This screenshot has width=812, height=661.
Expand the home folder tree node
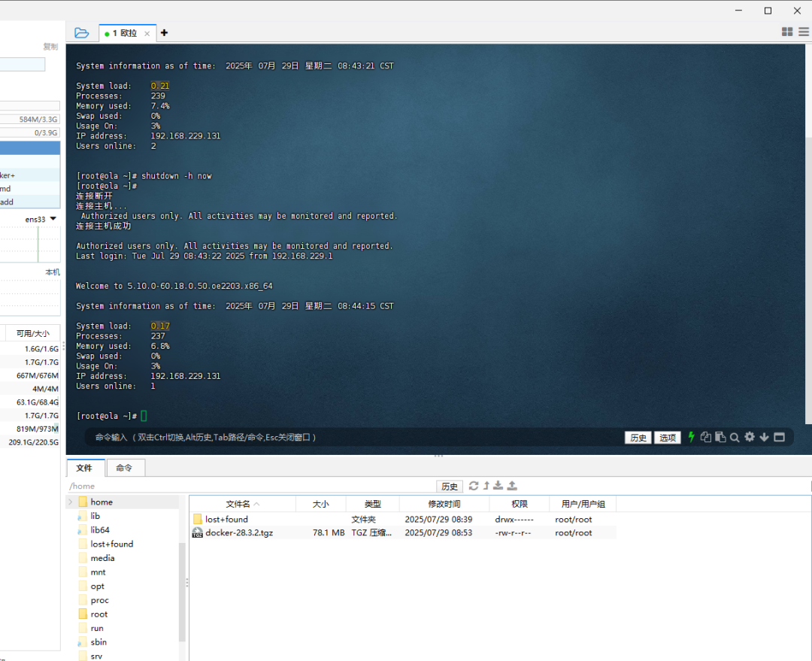coord(71,502)
